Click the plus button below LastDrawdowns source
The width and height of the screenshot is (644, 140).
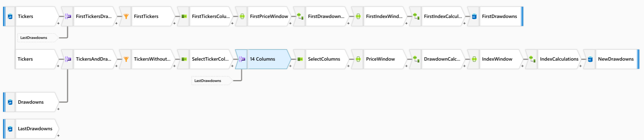pyautogui.click(x=58, y=136)
